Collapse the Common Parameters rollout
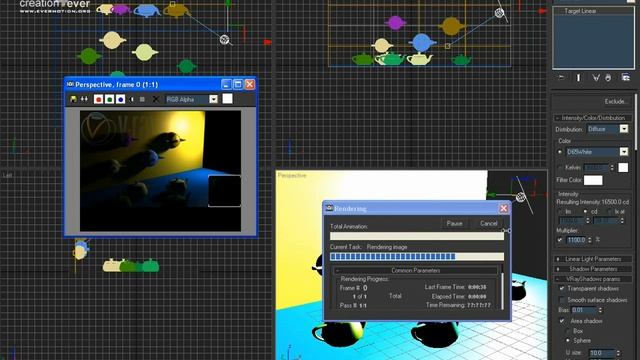 [x=416, y=270]
